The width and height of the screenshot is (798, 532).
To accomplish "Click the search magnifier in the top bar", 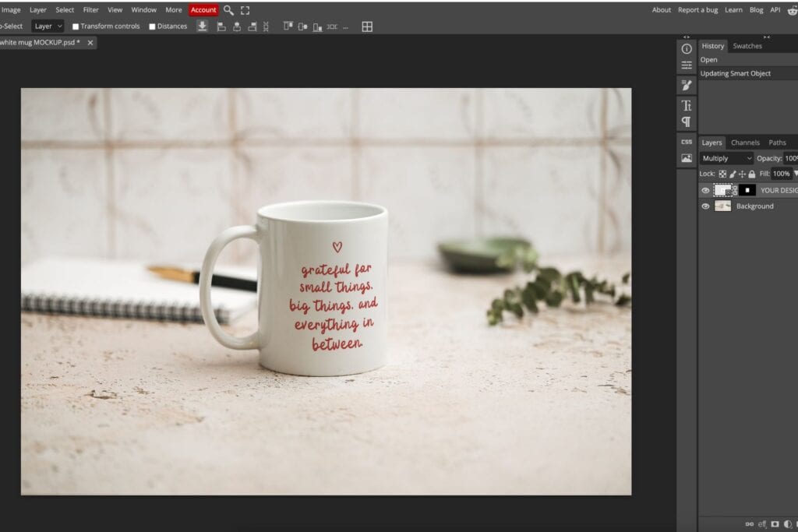I will point(228,9).
